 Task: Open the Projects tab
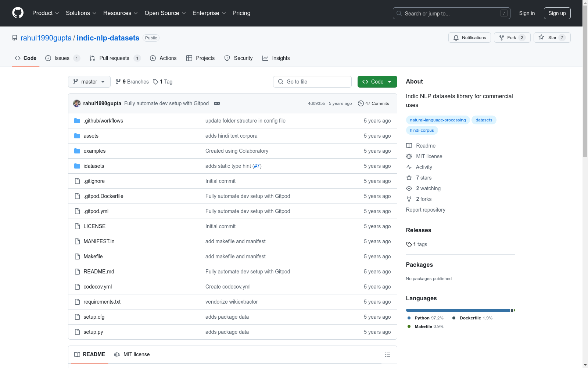[x=200, y=58]
